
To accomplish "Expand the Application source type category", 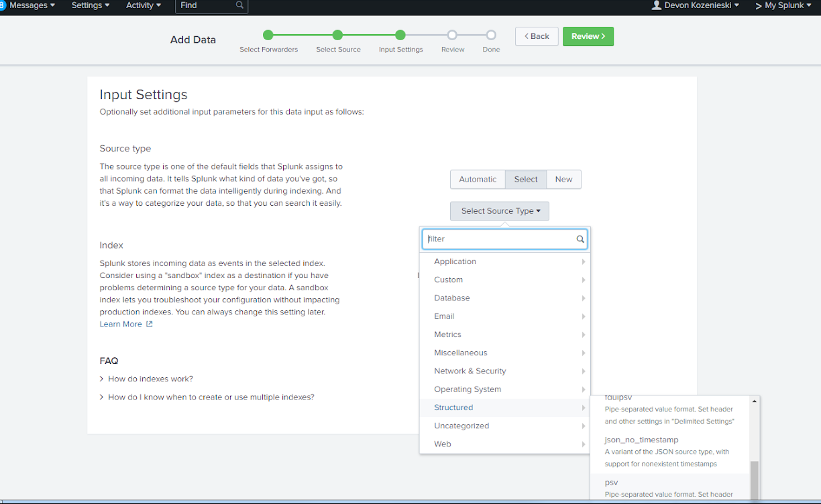I will 504,261.
